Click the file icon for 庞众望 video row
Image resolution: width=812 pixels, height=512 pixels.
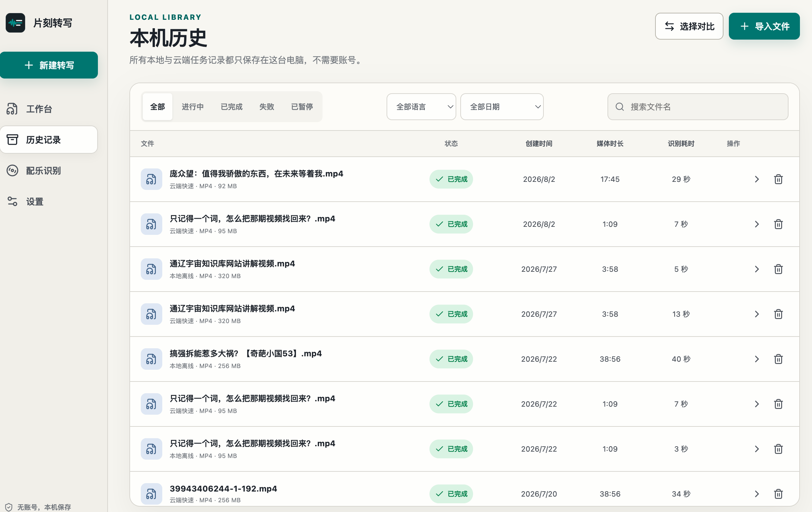click(x=152, y=179)
